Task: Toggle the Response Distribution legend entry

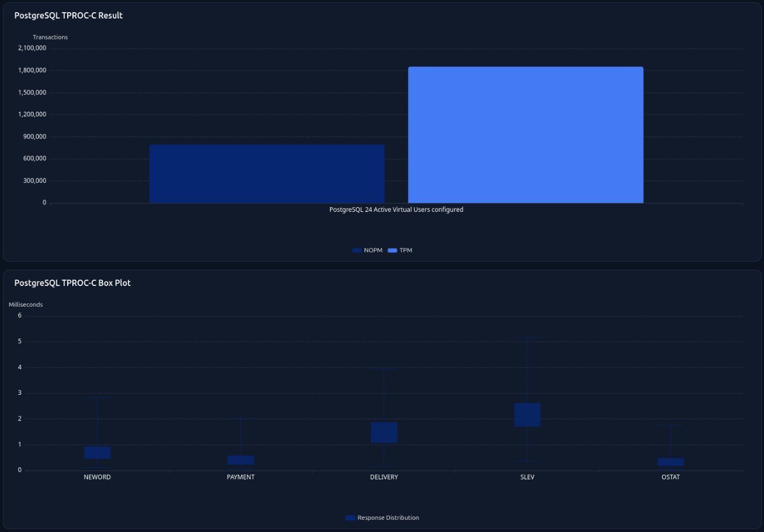Action: pyautogui.click(x=382, y=518)
